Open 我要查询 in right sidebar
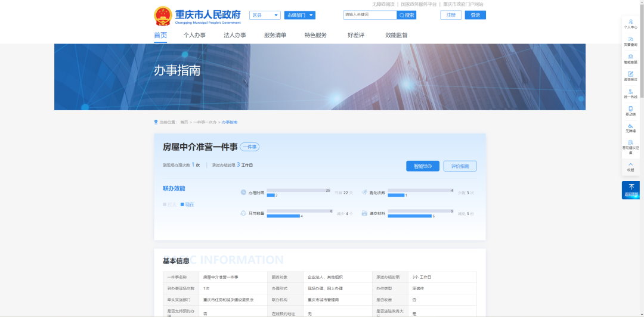Screen dimensions: 644x317 coord(630,41)
